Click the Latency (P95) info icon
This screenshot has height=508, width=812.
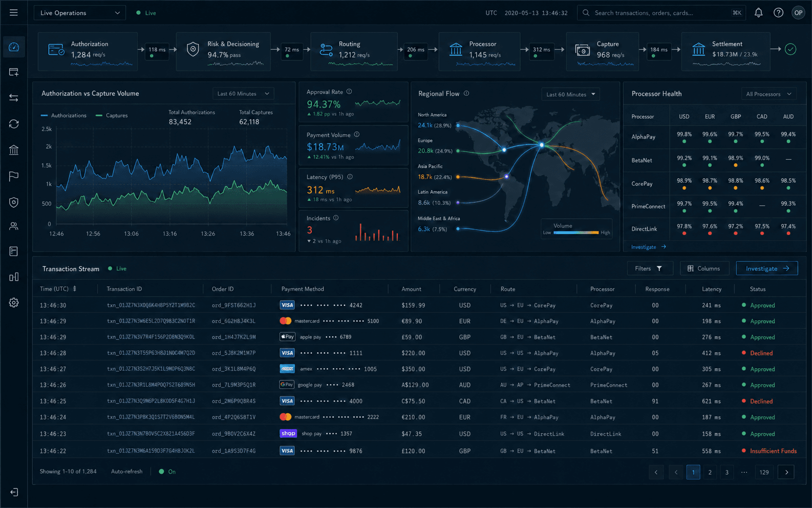(x=350, y=177)
